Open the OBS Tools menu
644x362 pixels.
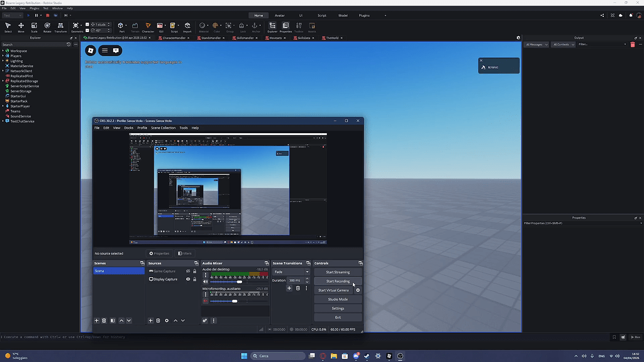pyautogui.click(x=183, y=128)
